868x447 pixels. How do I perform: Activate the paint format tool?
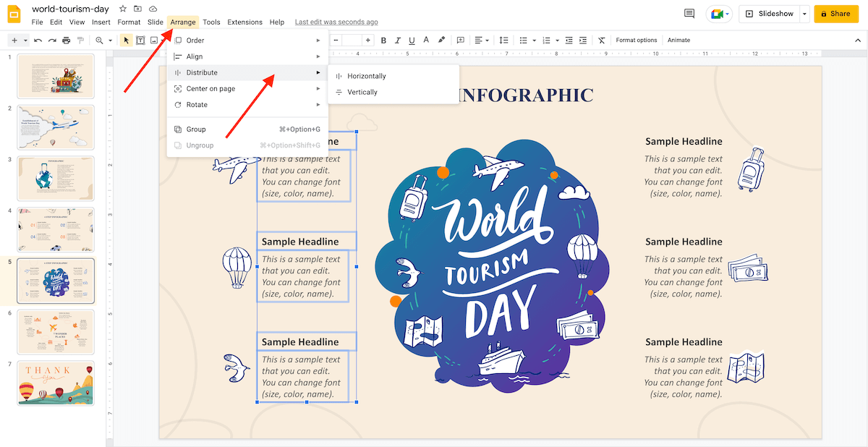(x=81, y=41)
